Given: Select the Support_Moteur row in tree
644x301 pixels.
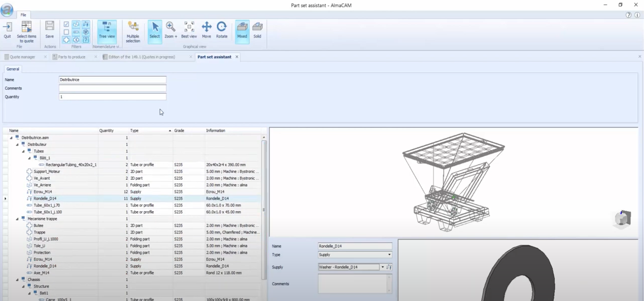Looking at the screenshot, I should click(x=47, y=172).
